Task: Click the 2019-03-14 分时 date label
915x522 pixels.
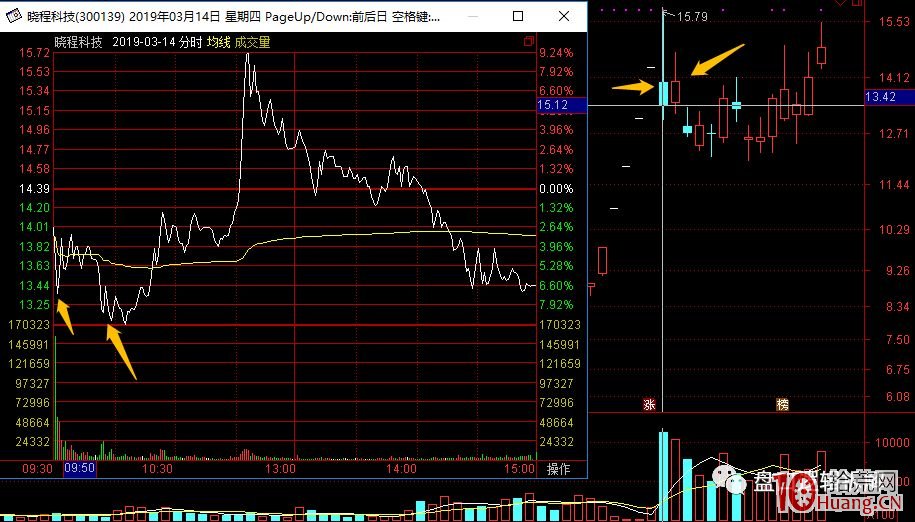Action: click(157, 42)
